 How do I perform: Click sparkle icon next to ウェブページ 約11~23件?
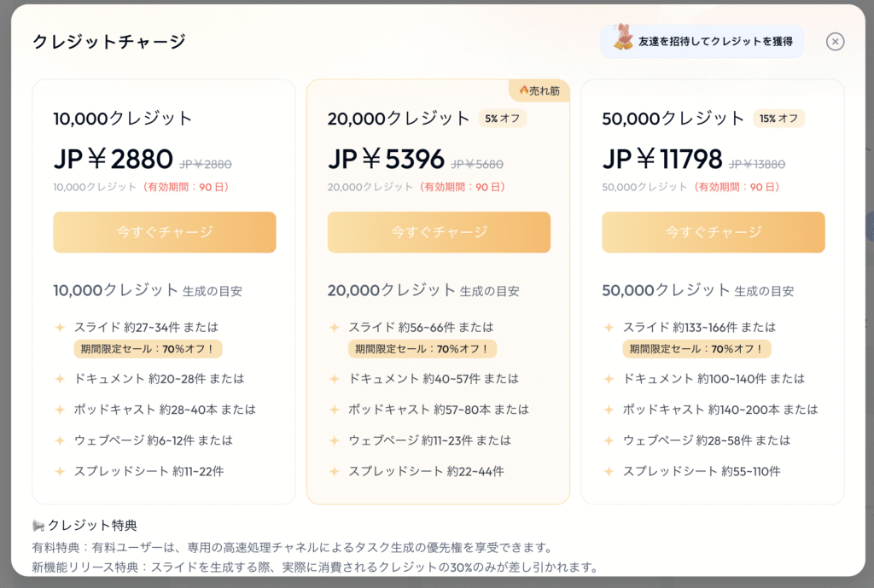pyautogui.click(x=334, y=440)
